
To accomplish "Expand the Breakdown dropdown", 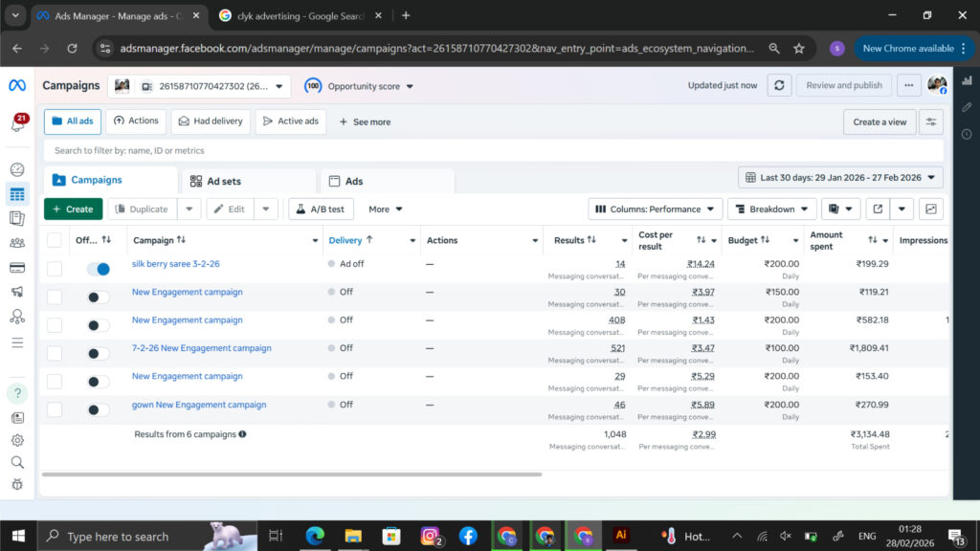I will click(771, 209).
